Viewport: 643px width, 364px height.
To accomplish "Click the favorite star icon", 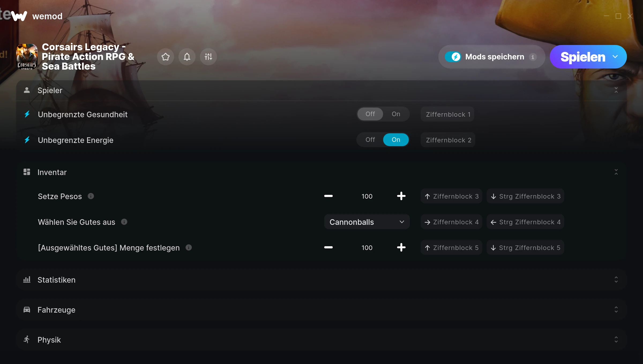I will [x=166, y=57].
